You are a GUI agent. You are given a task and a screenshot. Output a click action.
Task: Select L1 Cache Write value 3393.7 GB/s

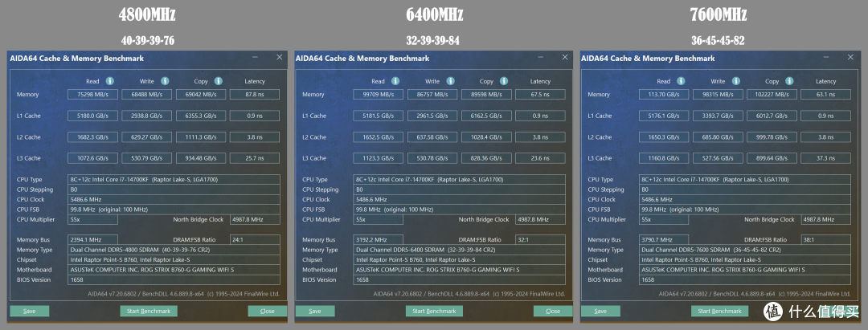pyautogui.click(x=718, y=116)
